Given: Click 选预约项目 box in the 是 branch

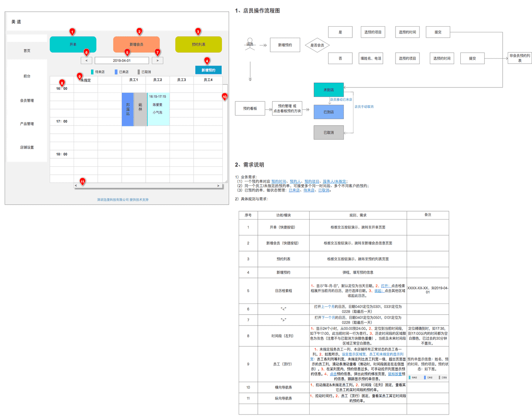Looking at the screenshot, I should [x=373, y=32].
